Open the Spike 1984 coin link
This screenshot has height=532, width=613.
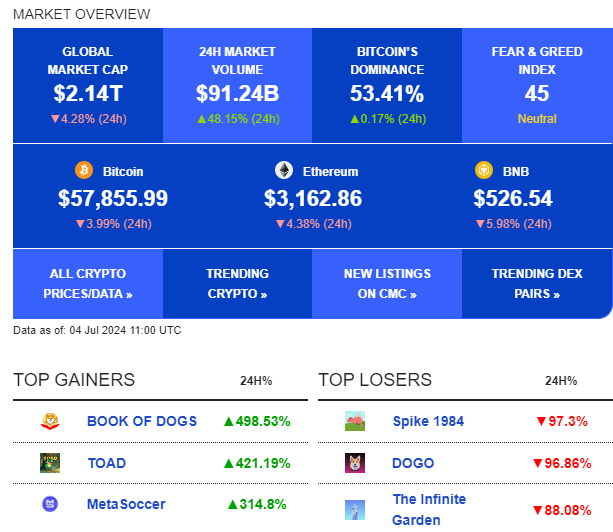point(428,421)
